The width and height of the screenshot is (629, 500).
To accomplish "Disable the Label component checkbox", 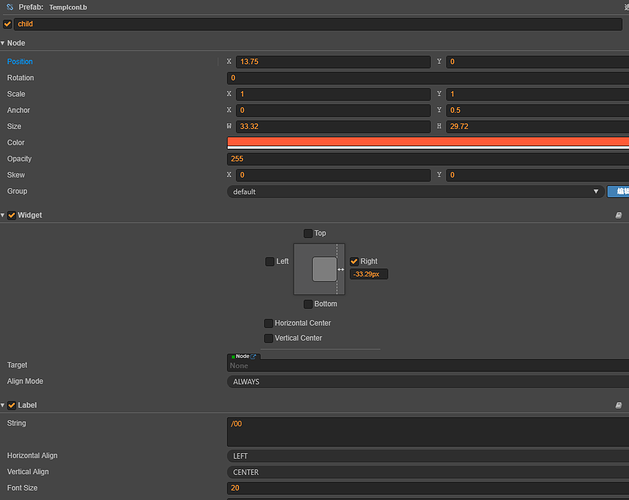I will [12, 405].
